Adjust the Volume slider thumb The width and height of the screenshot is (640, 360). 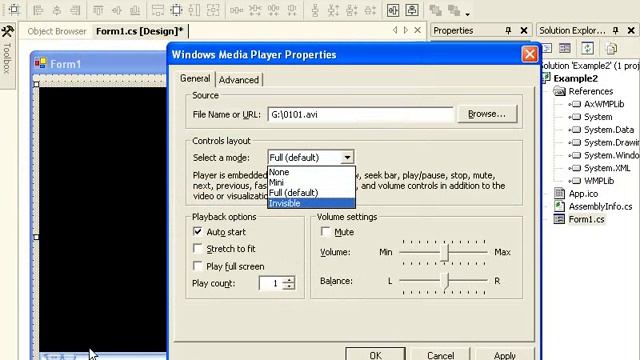point(445,253)
